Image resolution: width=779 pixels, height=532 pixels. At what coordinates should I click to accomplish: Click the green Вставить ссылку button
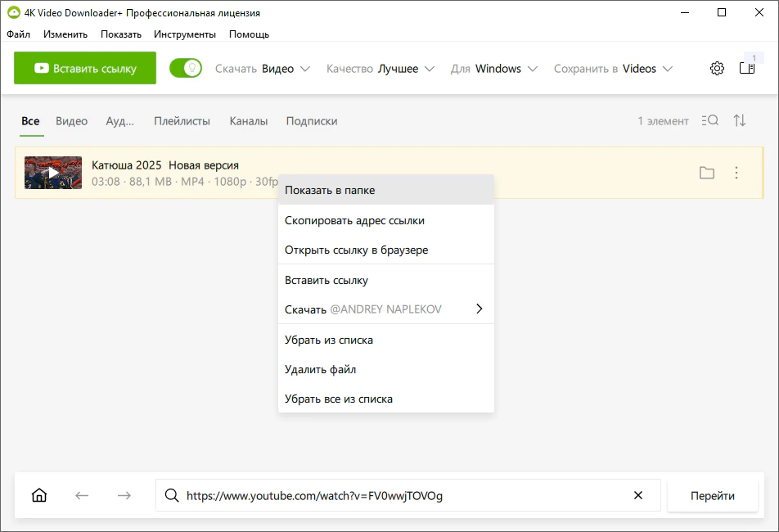(85, 68)
